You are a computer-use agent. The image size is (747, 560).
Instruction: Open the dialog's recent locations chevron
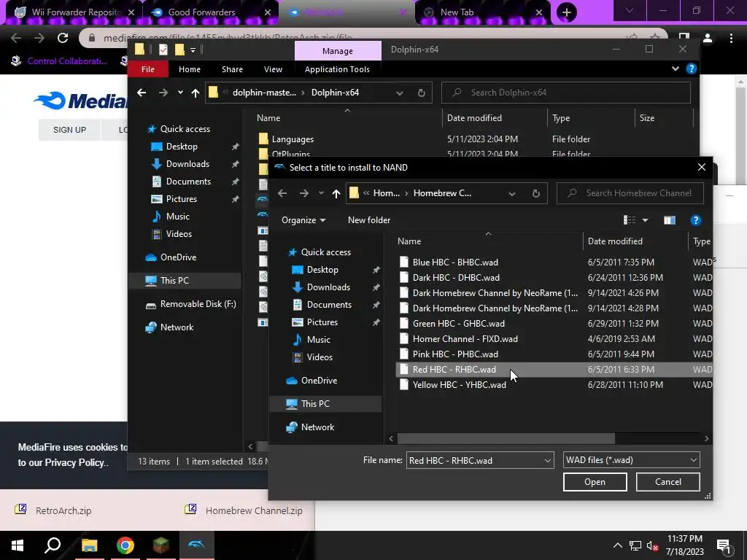[x=321, y=193]
